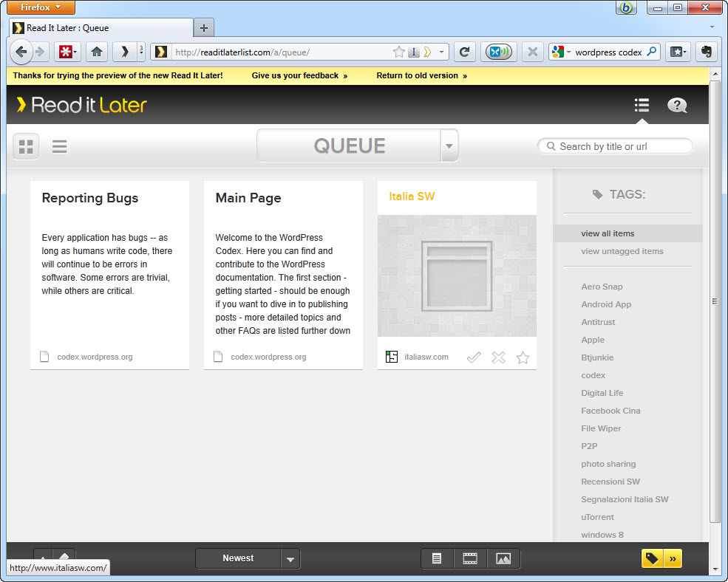728x582 pixels.
Task: Filter by Antitrust tag
Action: click(598, 322)
